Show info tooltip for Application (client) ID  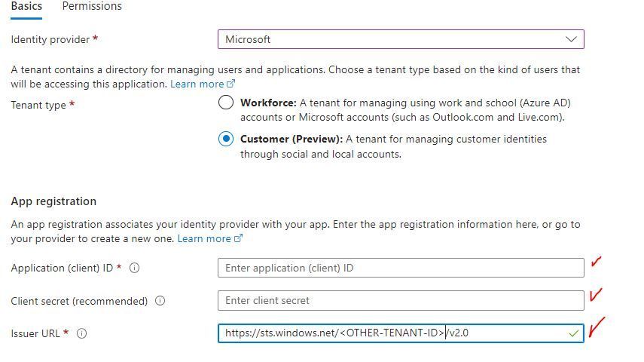135,268
